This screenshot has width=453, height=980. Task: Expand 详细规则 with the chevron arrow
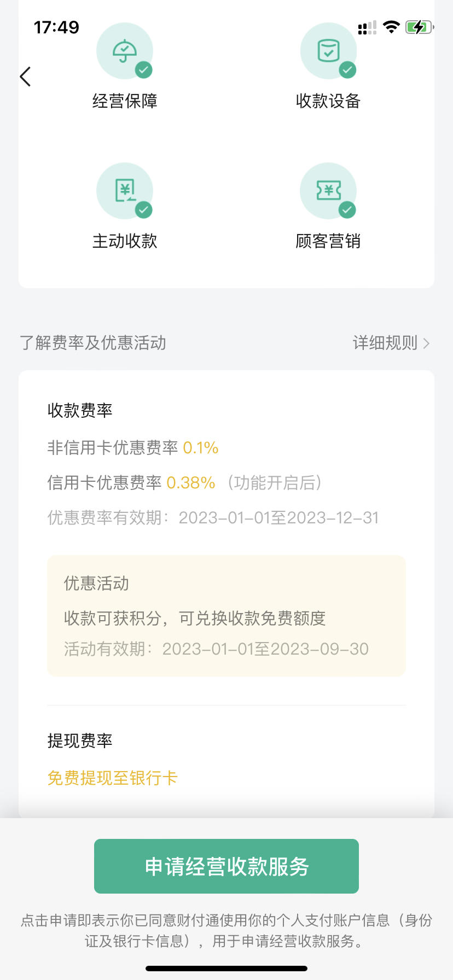click(426, 343)
